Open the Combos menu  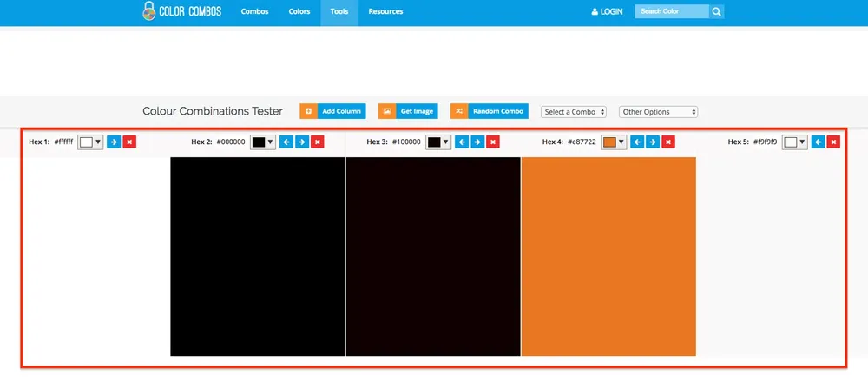coord(254,11)
